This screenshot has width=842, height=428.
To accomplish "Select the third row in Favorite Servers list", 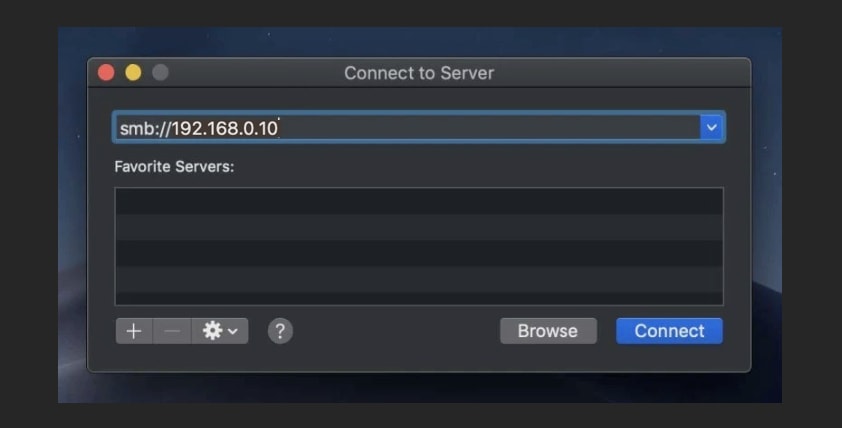I will pos(418,252).
